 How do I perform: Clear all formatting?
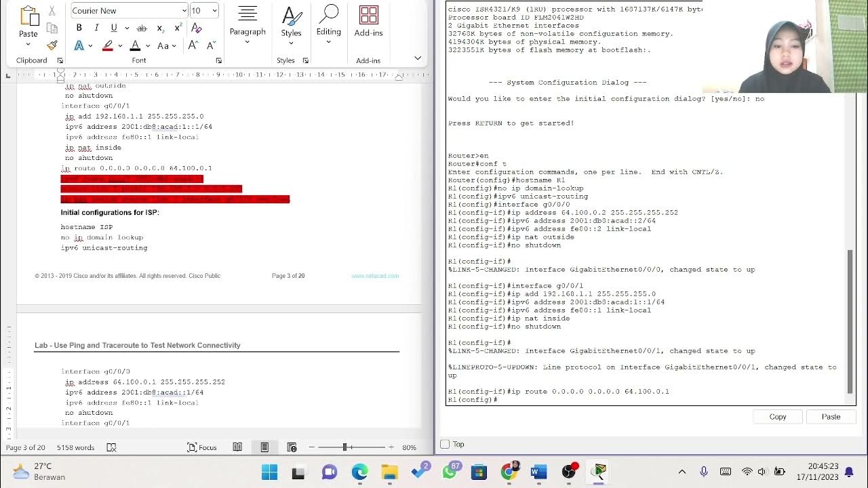point(197,28)
